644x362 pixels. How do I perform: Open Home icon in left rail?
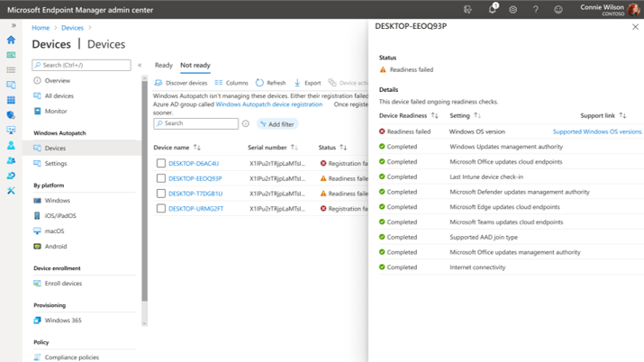point(11,40)
